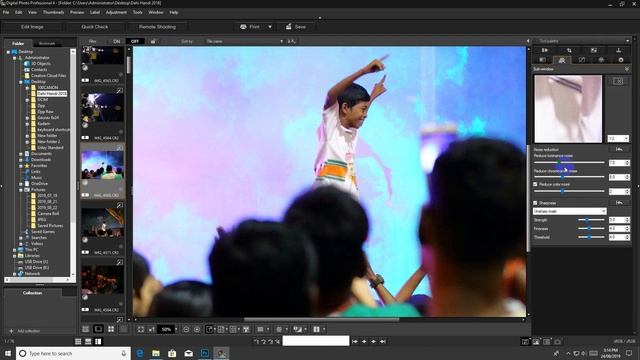Open the color adjustment tool palette tab
640x360 pixels.
tap(601, 60)
